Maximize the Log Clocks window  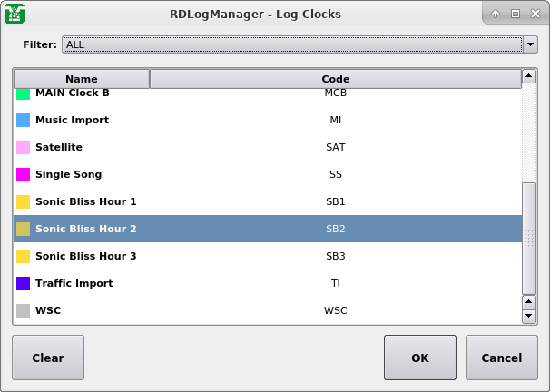point(515,14)
